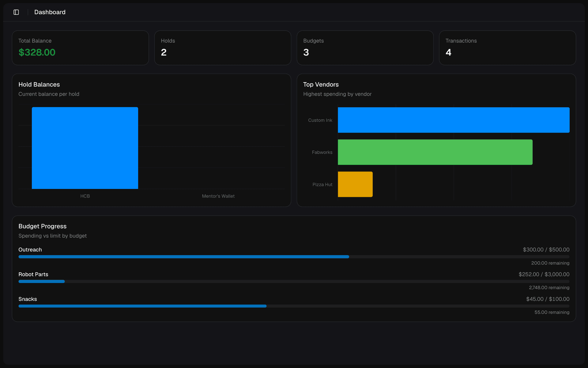
Task: Click the Current balance per hold subtitle
Action: [x=49, y=94]
